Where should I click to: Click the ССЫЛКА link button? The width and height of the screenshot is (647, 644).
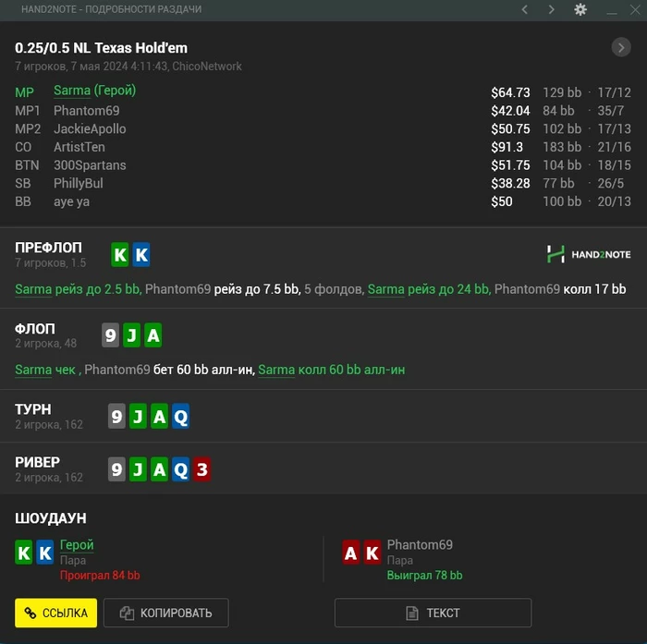[56, 613]
